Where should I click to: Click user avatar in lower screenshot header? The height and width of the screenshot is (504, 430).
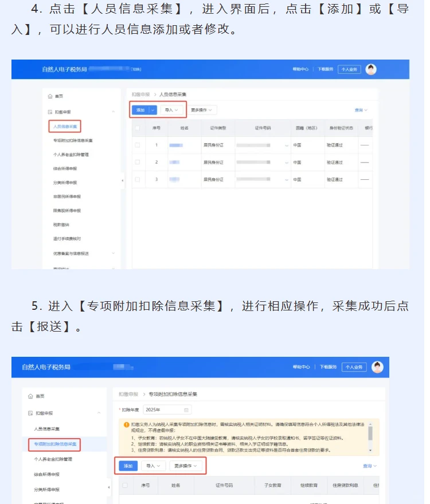tap(377, 367)
